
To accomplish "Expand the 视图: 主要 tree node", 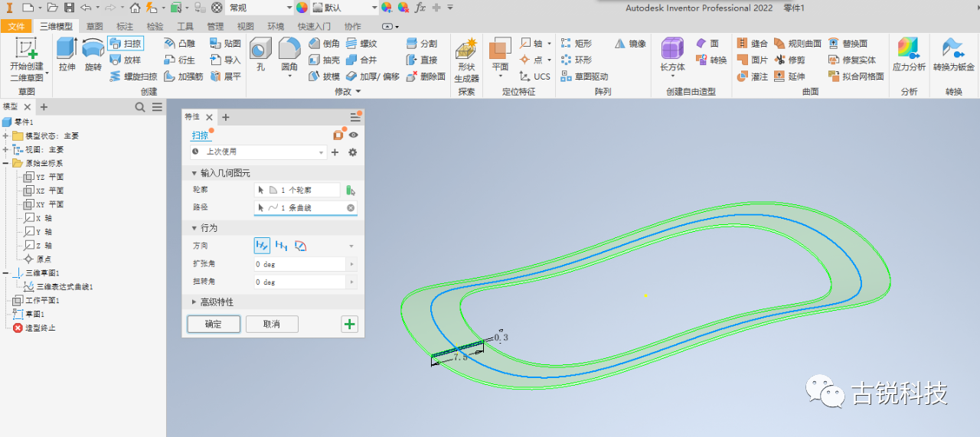I will click(x=6, y=149).
